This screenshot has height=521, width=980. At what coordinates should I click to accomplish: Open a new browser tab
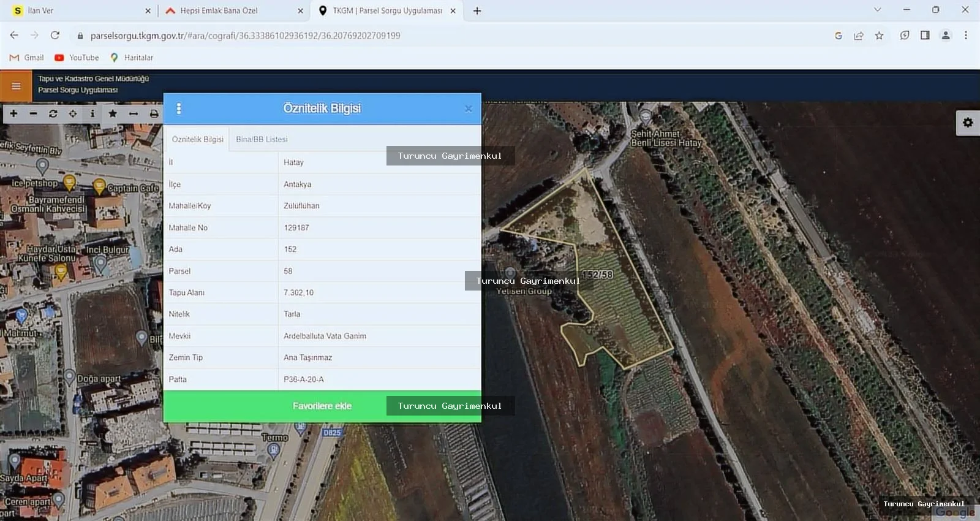click(477, 10)
